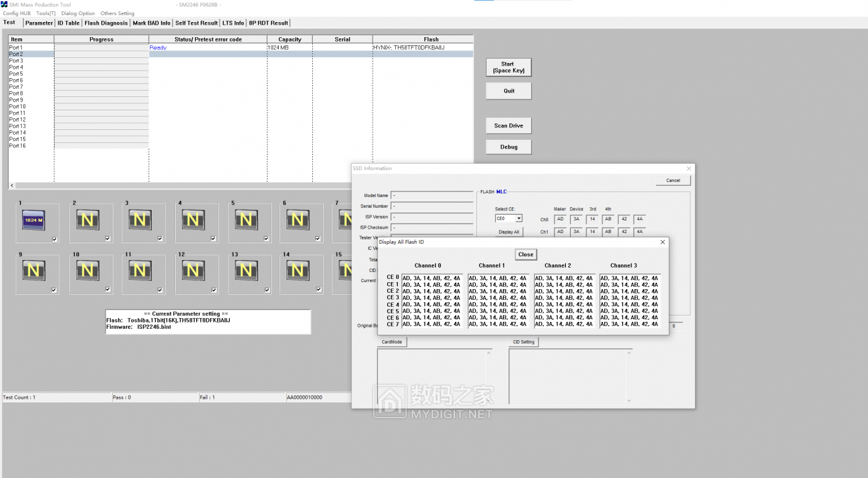This screenshot has height=478, width=868.
Task: Toggle the checkbox under port 10
Action: coord(108,290)
